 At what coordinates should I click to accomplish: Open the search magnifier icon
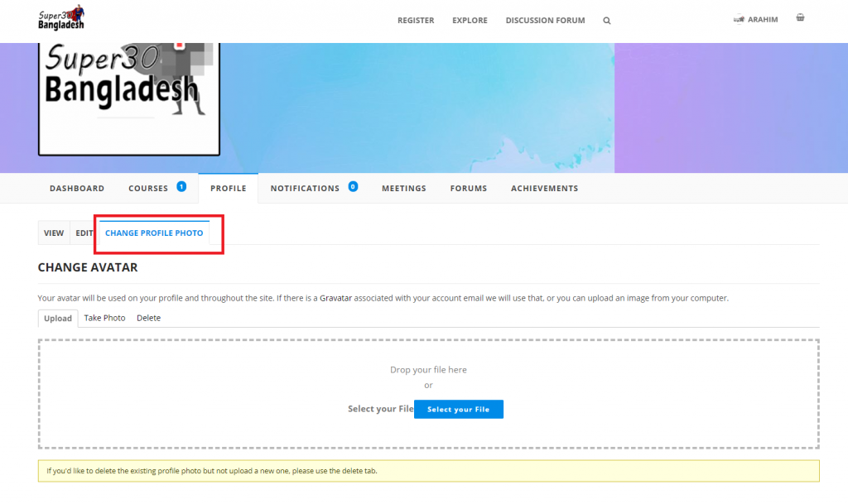point(607,21)
